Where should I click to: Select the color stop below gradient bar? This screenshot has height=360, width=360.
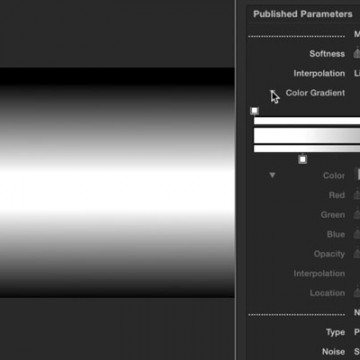(x=302, y=159)
